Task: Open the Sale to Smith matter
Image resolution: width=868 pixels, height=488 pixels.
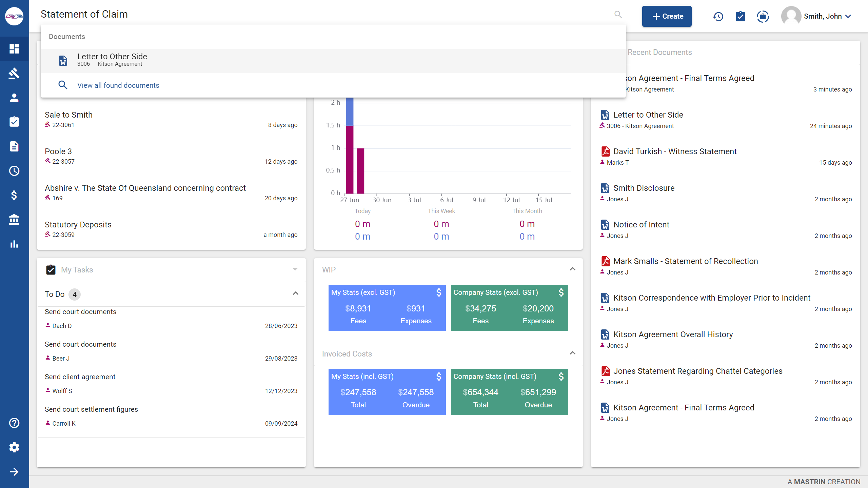Action: (x=68, y=115)
